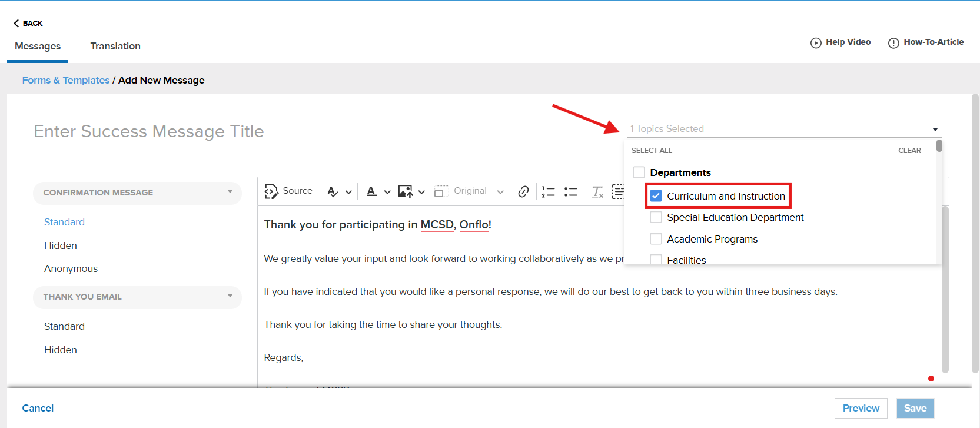Tick the Academic Programs checkbox

pyautogui.click(x=656, y=239)
